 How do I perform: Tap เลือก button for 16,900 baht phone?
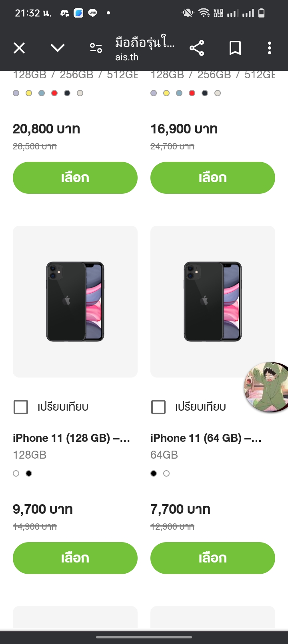point(213,178)
